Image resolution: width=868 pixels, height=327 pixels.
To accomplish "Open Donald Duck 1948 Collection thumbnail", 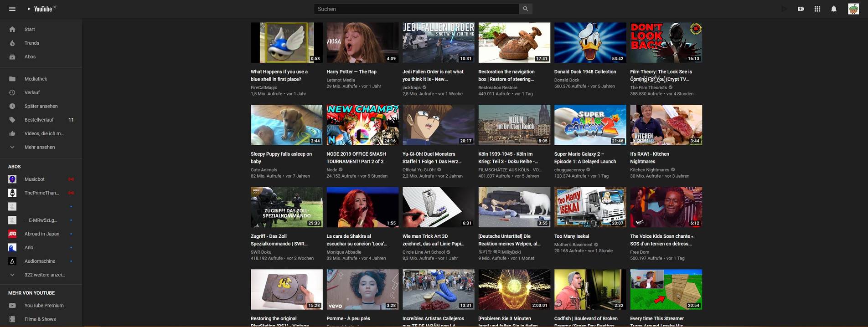I will [590, 43].
